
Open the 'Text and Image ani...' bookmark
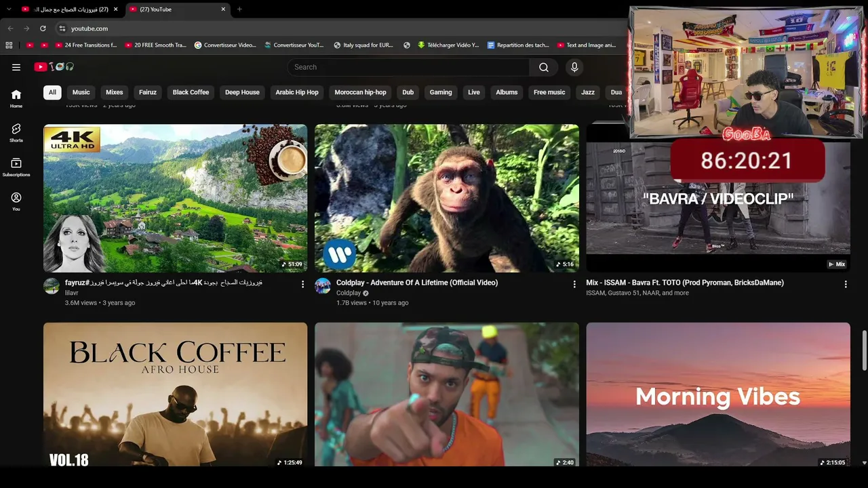tap(587, 45)
